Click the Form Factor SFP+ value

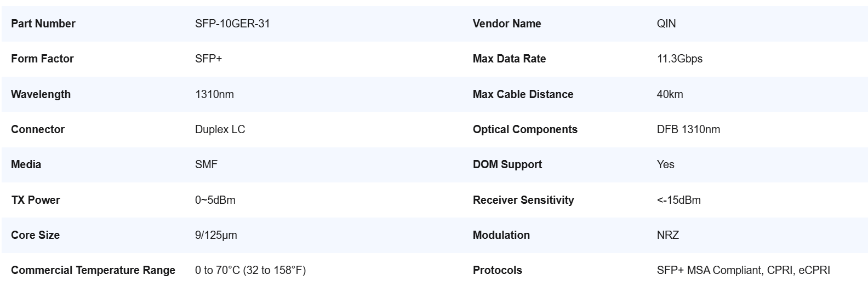coord(209,59)
